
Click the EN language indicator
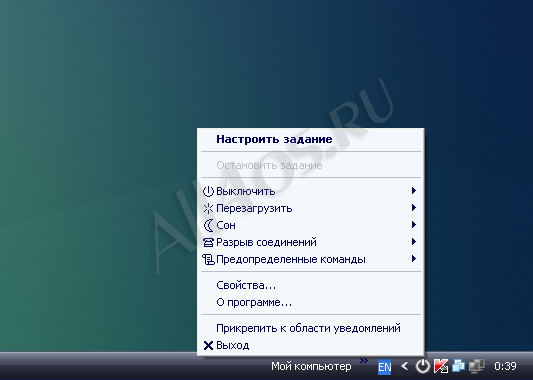pyautogui.click(x=384, y=367)
